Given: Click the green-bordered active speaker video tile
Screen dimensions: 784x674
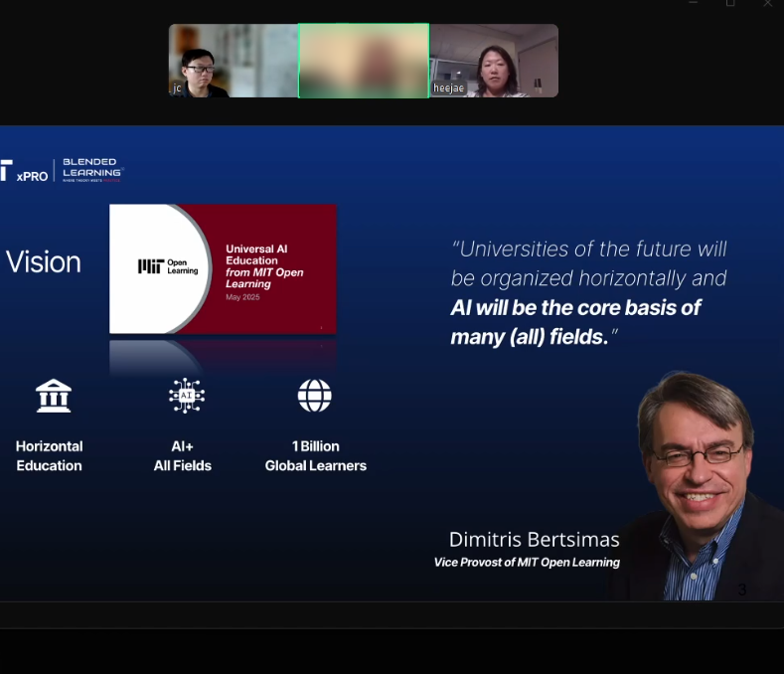Looking at the screenshot, I should [364, 61].
